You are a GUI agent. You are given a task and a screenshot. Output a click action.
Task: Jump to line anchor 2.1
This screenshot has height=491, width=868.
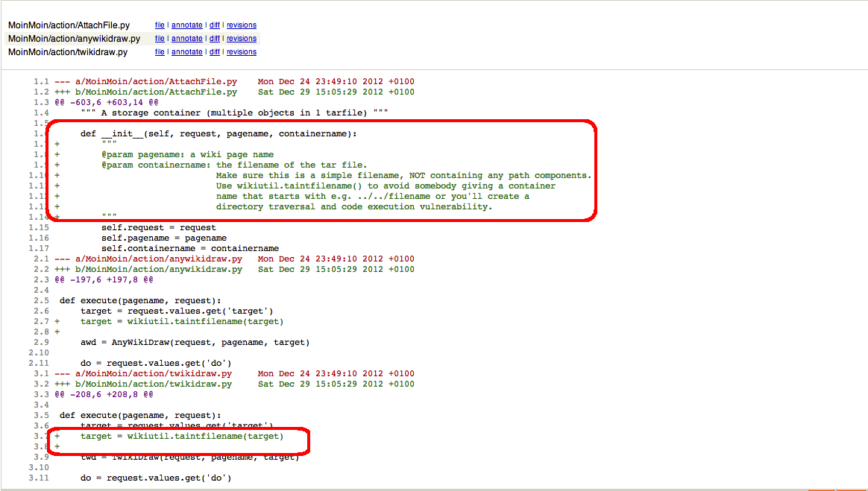click(41, 259)
